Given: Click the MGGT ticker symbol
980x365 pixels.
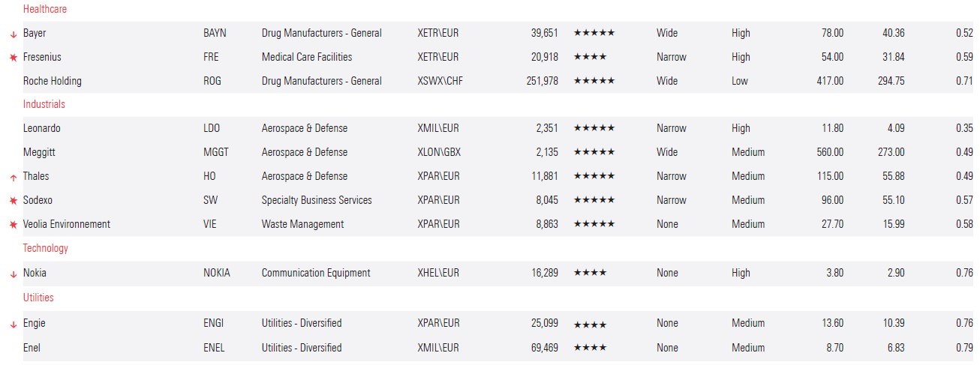Looking at the screenshot, I should click(215, 152).
